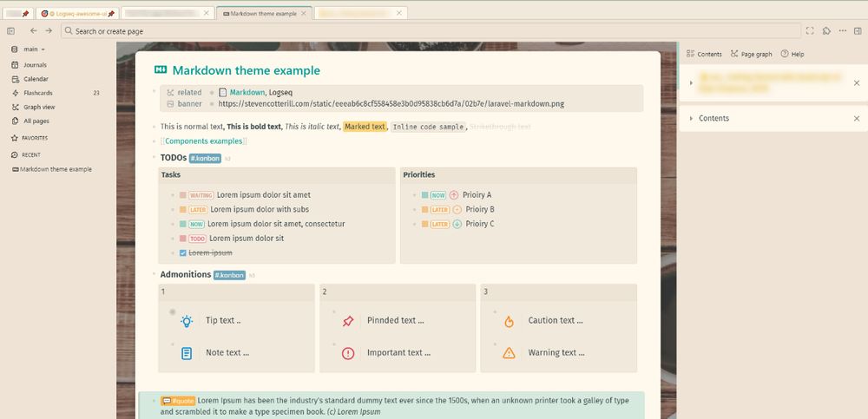This screenshot has height=419, width=868.
Task: Go back with the left arrow
Action: (34, 31)
